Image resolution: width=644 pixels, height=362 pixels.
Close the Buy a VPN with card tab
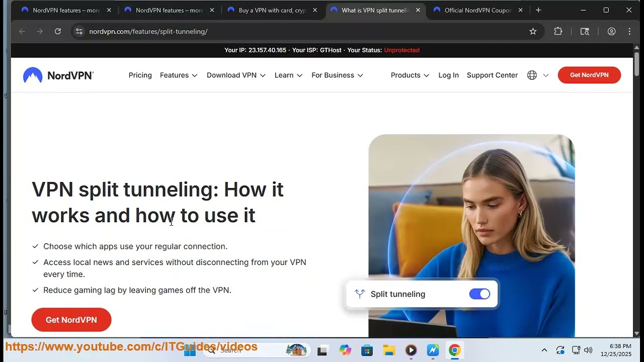[315, 10]
